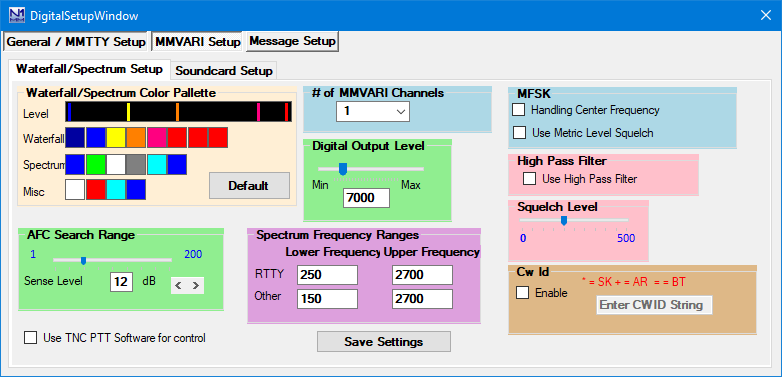Click the RTTY Upper Frequency field
782x377 pixels.
click(x=422, y=275)
